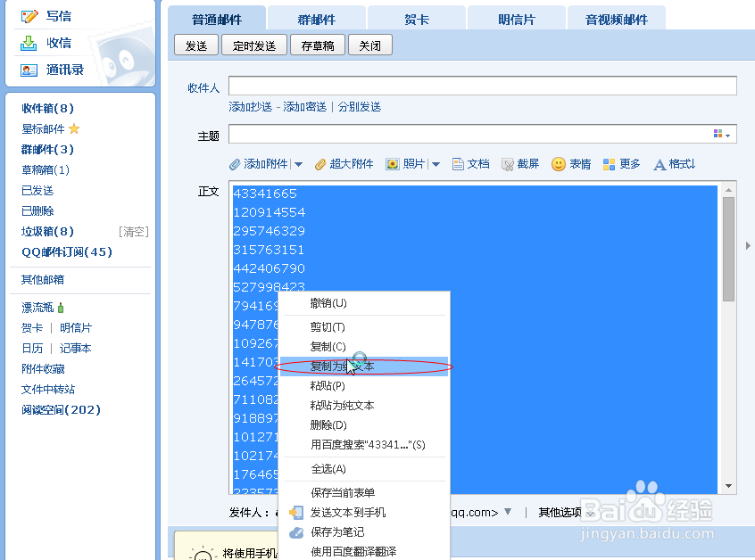Image resolution: width=755 pixels, height=560 pixels.
Task: Click the 更多 more options icon
Action: coord(609,164)
